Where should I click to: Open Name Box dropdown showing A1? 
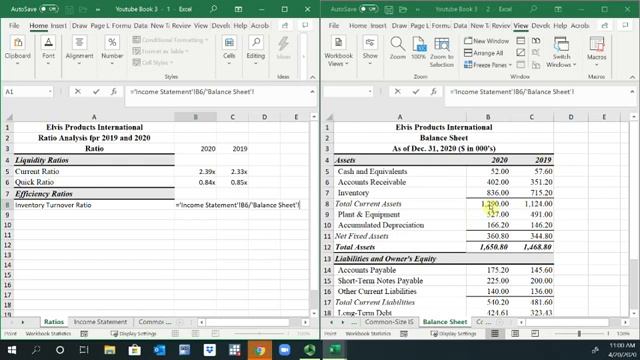pyautogui.click(x=50, y=92)
